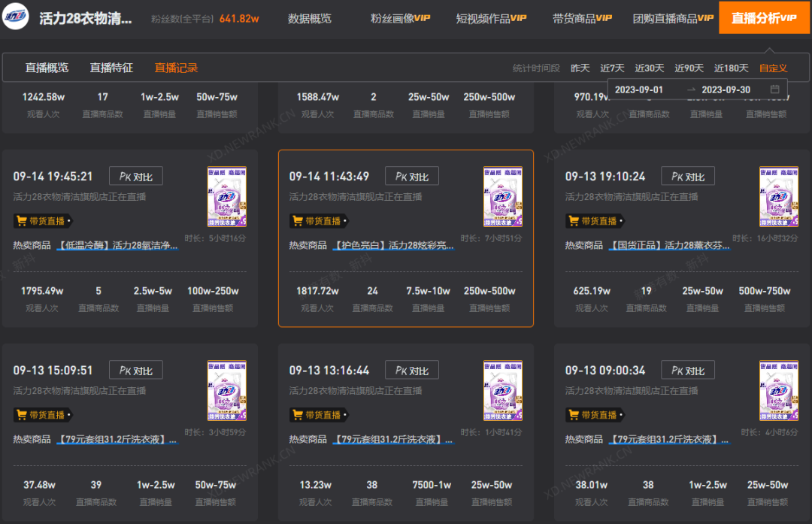This screenshot has width=812, height=524.
Task: Open the 粉丝画像 VIP tab
Action: pos(400,19)
